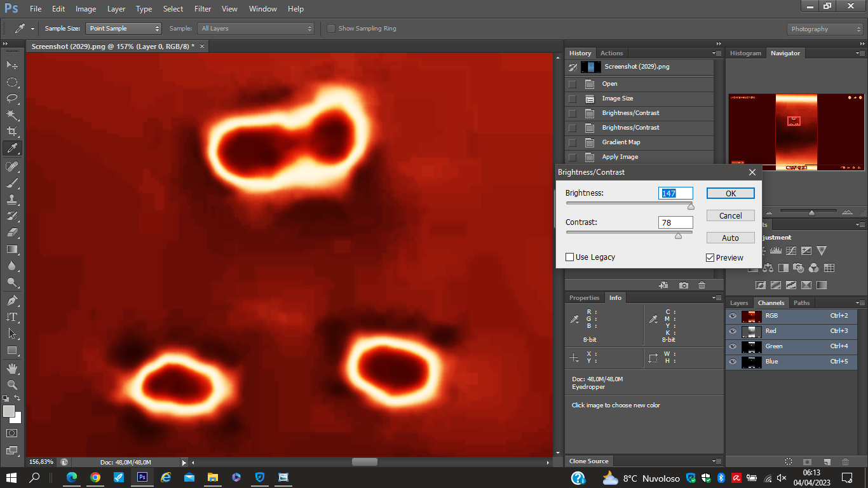Open the Sample All Layers dropdown

[256, 29]
